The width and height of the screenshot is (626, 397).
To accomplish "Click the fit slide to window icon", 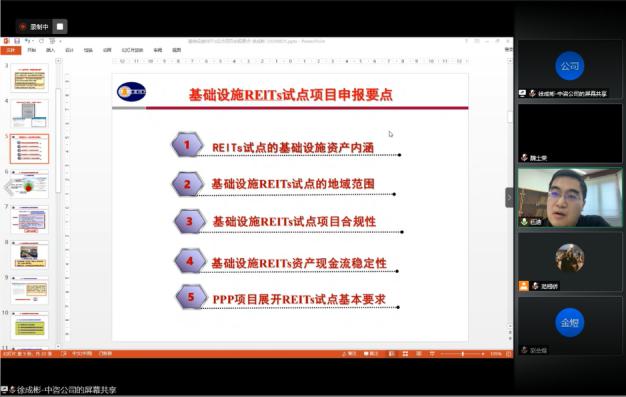I will (508, 354).
